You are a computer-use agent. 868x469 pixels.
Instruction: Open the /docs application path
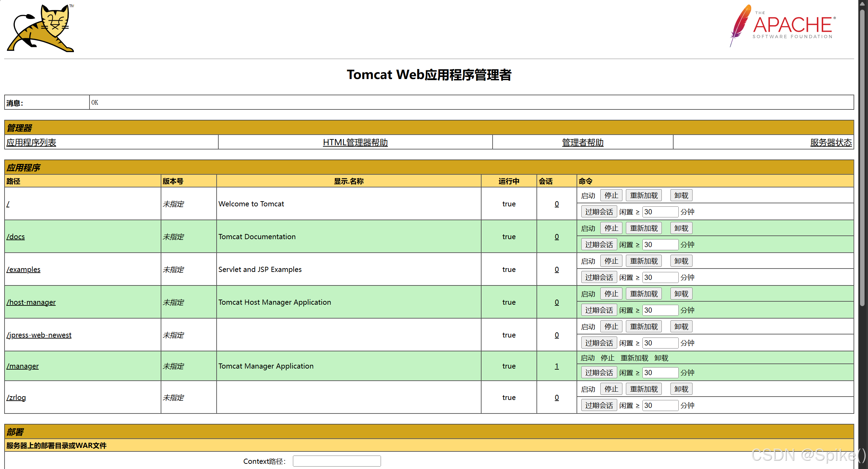click(x=16, y=237)
